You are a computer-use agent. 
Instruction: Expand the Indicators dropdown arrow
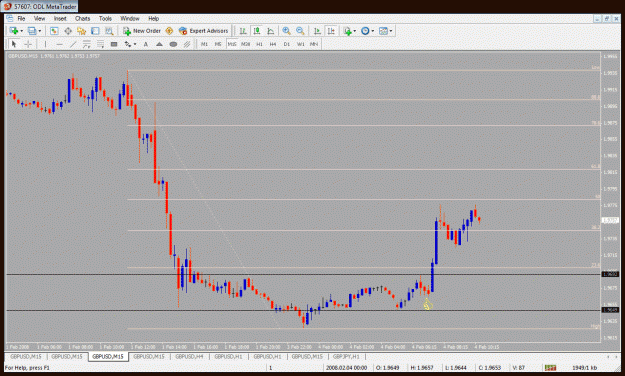tap(355, 31)
